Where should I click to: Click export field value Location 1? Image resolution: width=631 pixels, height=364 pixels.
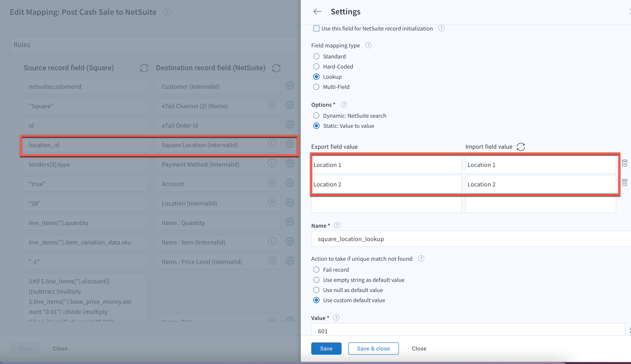(x=386, y=165)
